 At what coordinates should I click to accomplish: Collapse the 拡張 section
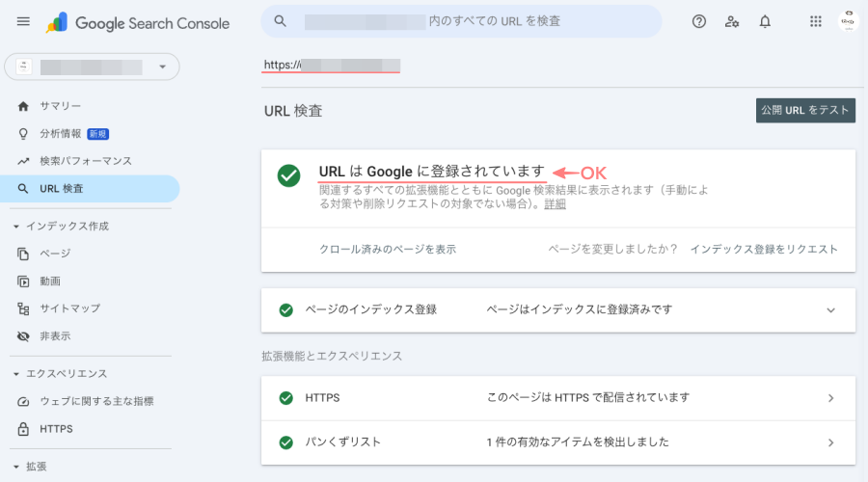point(16,467)
